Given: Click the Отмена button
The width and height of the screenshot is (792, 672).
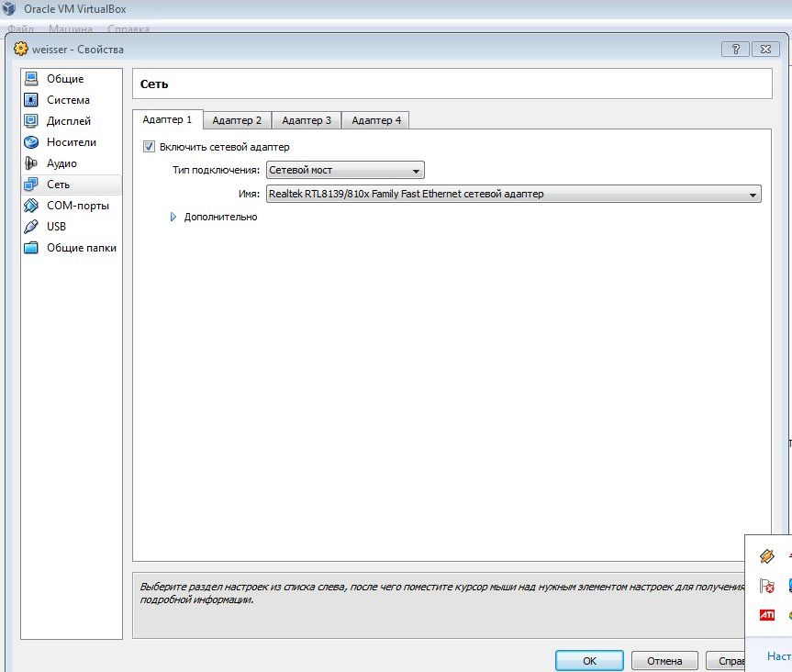Looking at the screenshot, I should (x=664, y=660).
